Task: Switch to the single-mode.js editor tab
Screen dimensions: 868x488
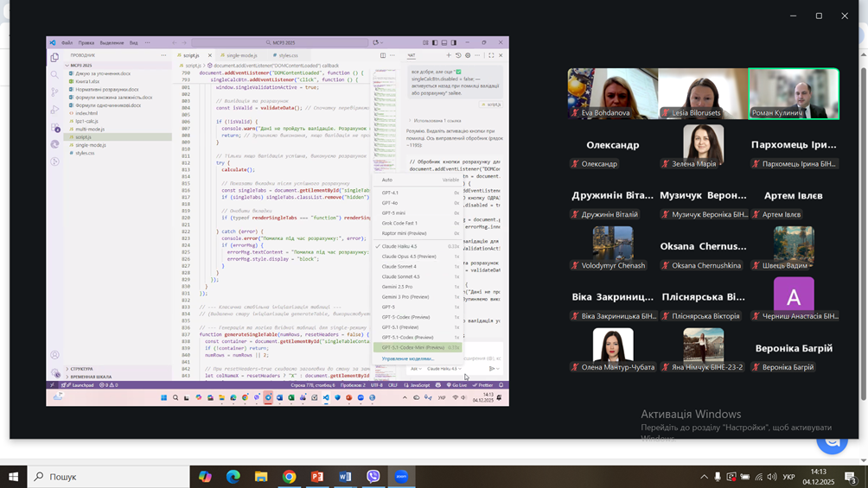Action: 241,55
